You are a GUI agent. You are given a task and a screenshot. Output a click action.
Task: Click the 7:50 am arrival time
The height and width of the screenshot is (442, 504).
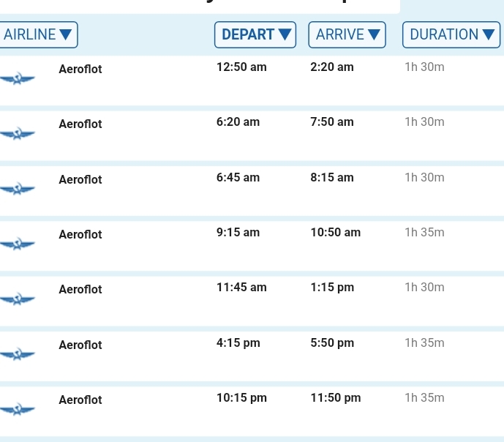tap(332, 122)
